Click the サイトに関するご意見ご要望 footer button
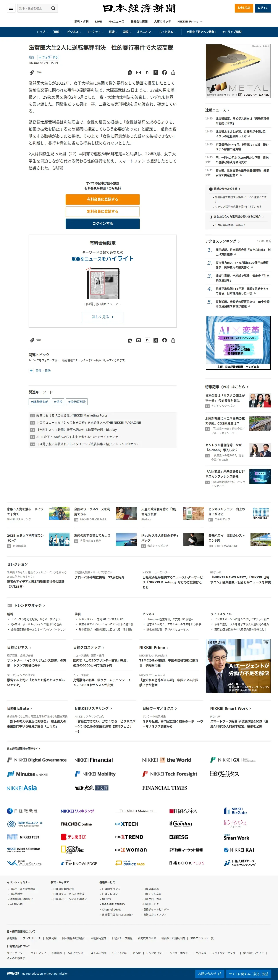 [x=248, y=974]
